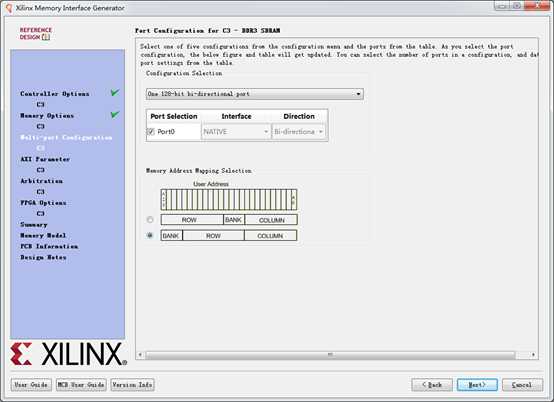
Task: Click the Port Selection column header
Action: 174,116
